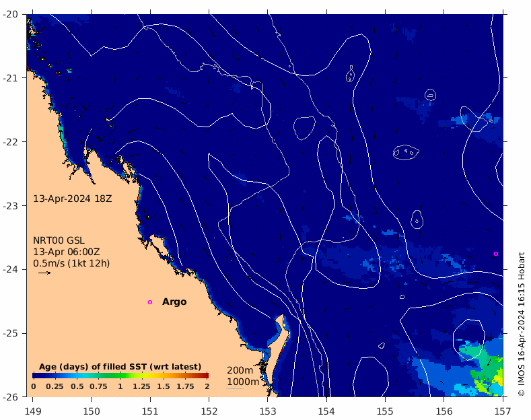Image resolution: width=531 pixels, height=420 pixels.
Task: Click the date text '13-Apr-2024 18Z'
Action: (x=73, y=199)
